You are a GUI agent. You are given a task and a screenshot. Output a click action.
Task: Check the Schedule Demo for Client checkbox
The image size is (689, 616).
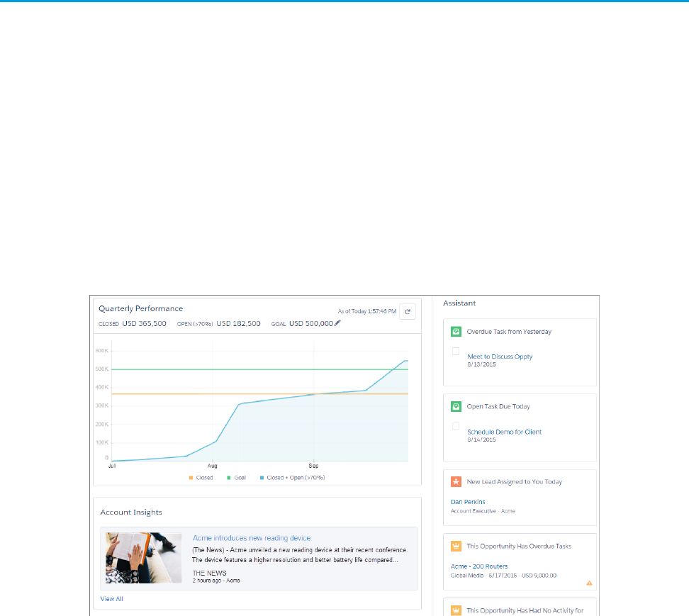[456, 426]
